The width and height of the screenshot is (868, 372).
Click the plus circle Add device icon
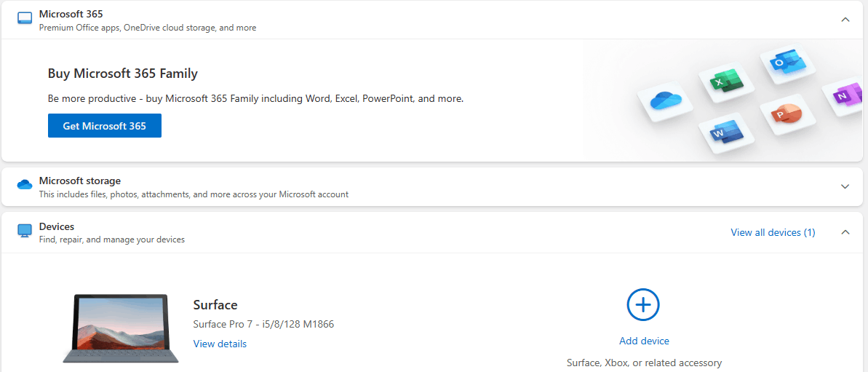[x=643, y=304]
